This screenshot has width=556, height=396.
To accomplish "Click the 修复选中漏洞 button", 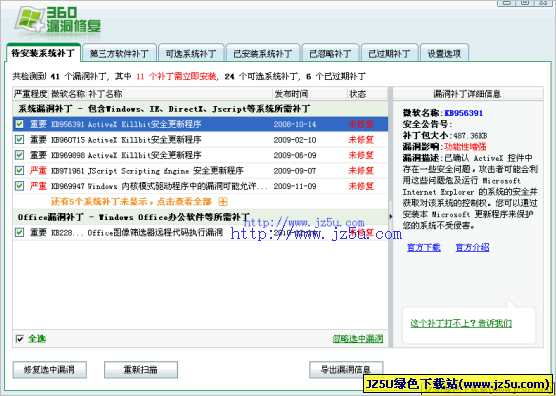I will click(x=50, y=370).
